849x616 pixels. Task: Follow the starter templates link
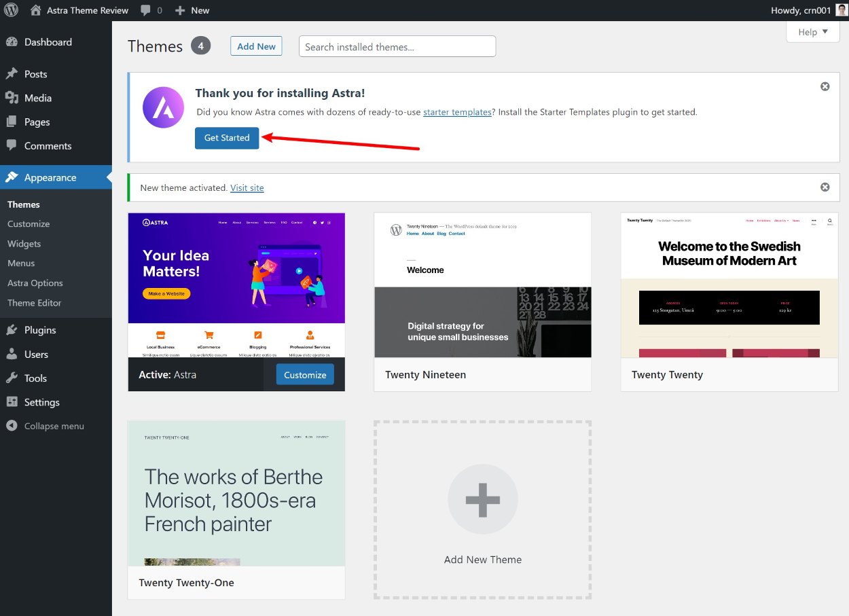coord(457,112)
